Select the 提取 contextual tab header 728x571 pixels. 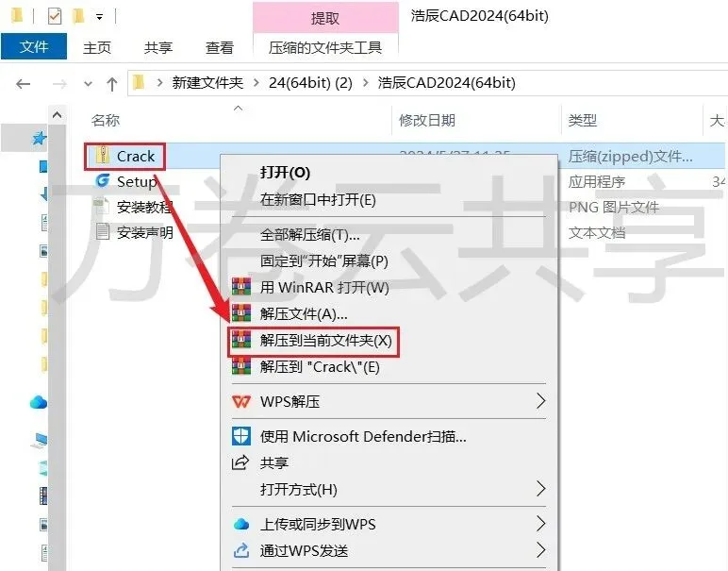click(325, 18)
